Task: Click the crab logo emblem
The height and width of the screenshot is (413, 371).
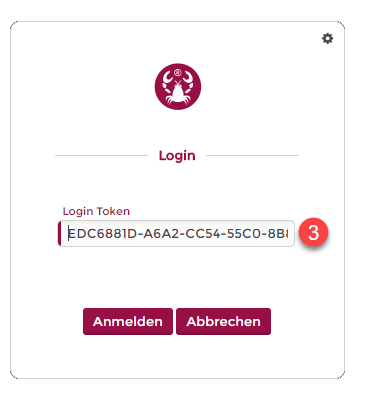Action: pyautogui.click(x=178, y=87)
